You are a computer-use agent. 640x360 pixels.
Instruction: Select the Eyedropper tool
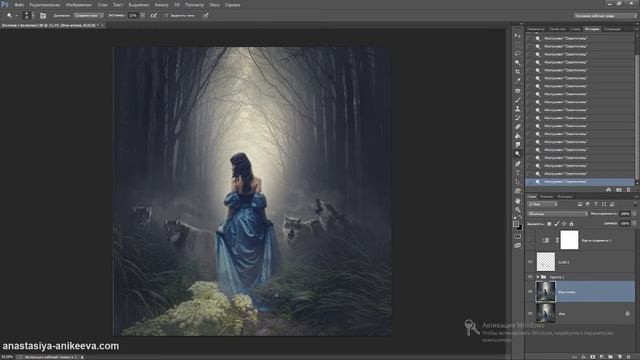[518, 80]
